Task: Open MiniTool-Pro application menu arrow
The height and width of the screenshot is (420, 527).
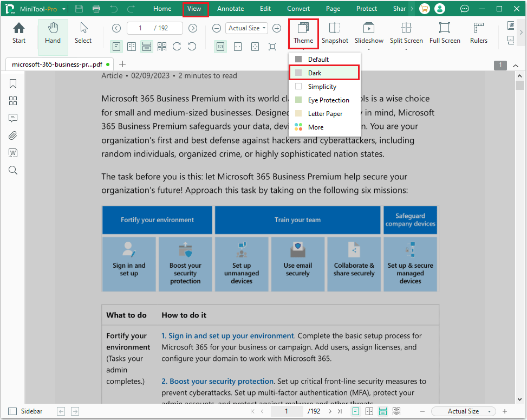Action: click(x=64, y=9)
